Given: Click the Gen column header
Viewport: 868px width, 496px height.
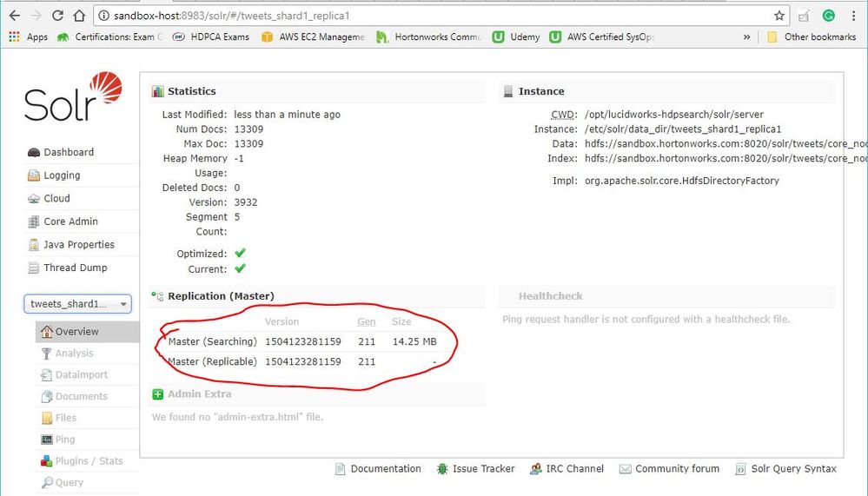Looking at the screenshot, I should pos(367,321).
